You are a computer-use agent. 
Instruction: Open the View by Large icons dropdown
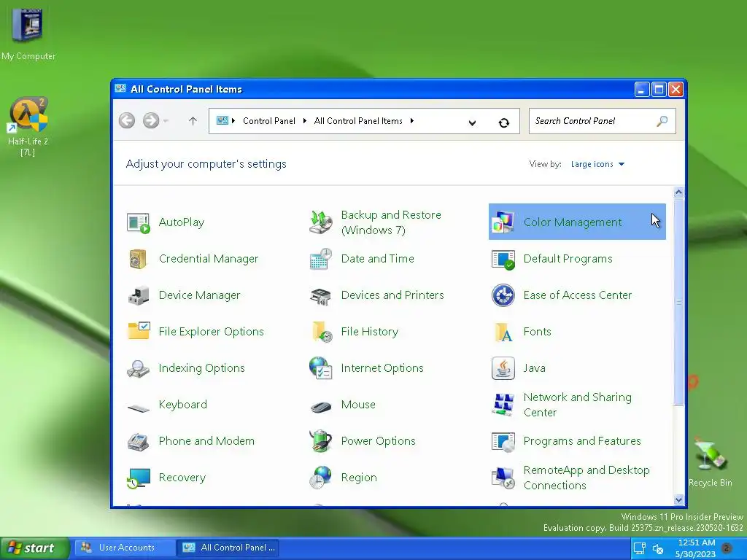pyautogui.click(x=598, y=164)
